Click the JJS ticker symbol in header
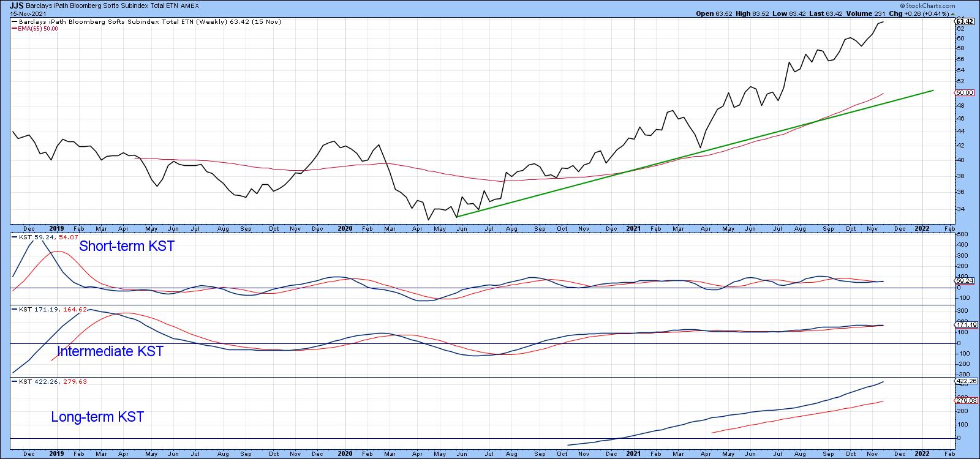Viewport: 980px width, 459px height. [17, 4]
